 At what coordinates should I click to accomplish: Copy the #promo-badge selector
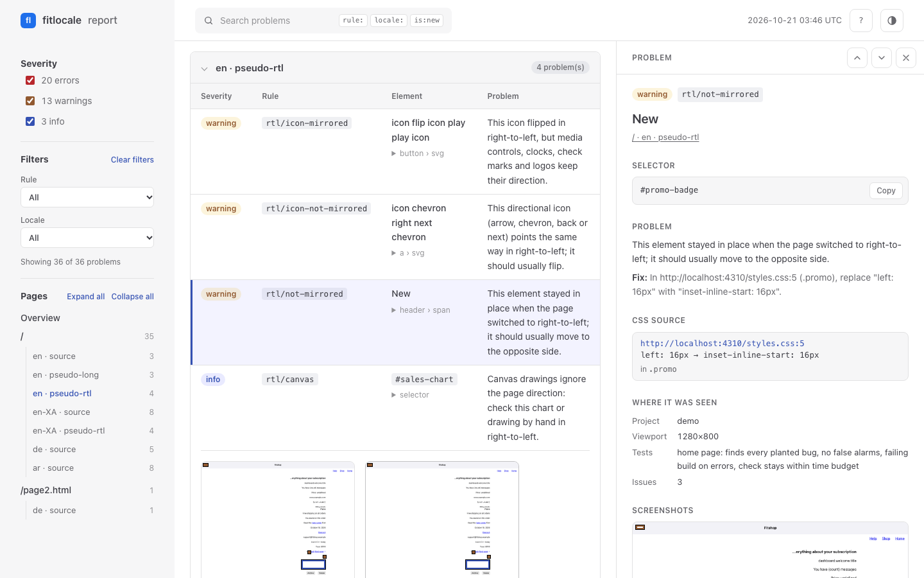pyautogui.click(x=886, y=191)
